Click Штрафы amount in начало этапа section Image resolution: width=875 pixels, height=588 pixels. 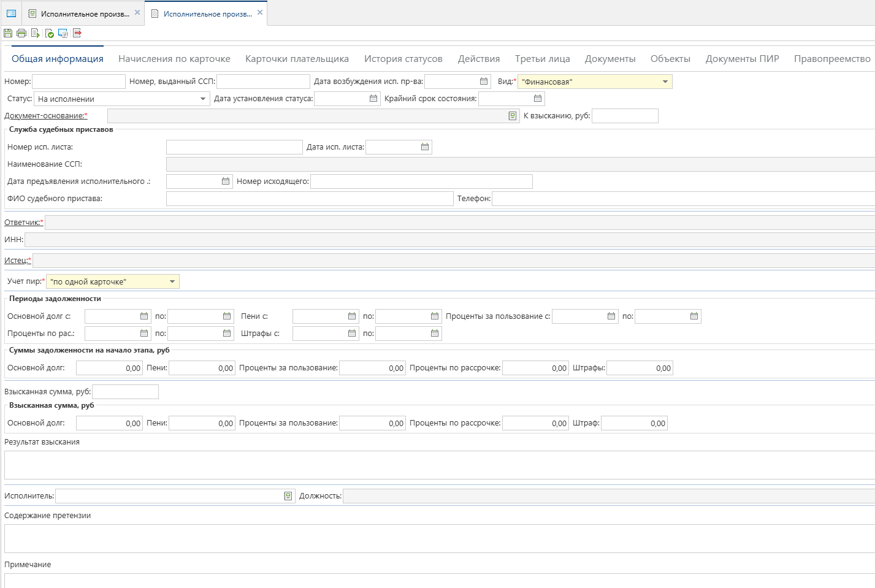tap(640, 368)
